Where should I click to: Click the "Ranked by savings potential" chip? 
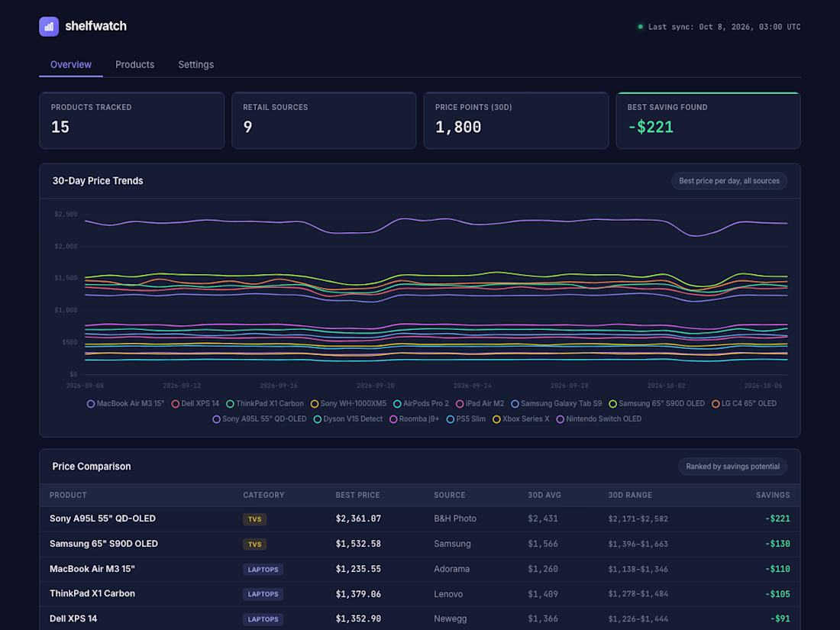pyautogui.click(x=732, y=467)
